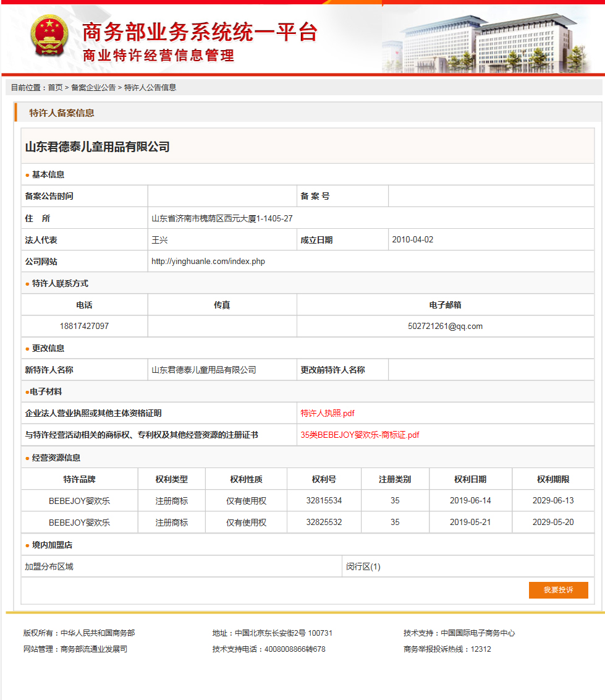Click 加盟分布区域 label cell
Image resolution: width=605 pixels, height=700 pixels.
[x=182, y=566]
